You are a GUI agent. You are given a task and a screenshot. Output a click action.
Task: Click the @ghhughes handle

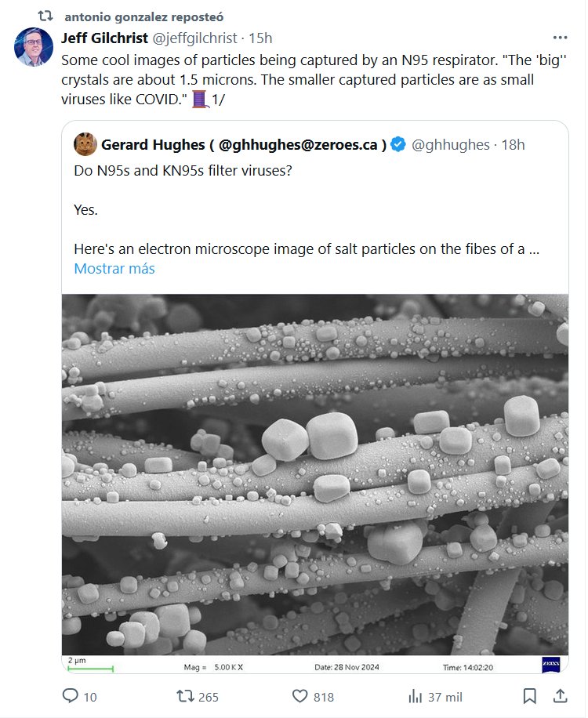click(450, 144)
